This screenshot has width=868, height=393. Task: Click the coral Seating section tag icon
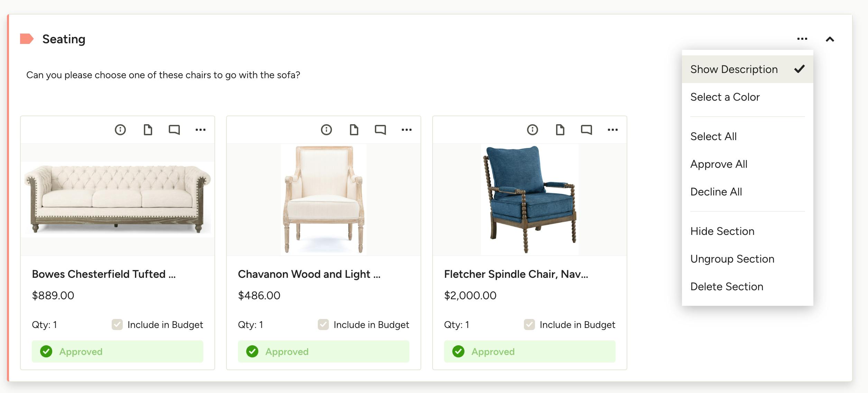point(27,39)
